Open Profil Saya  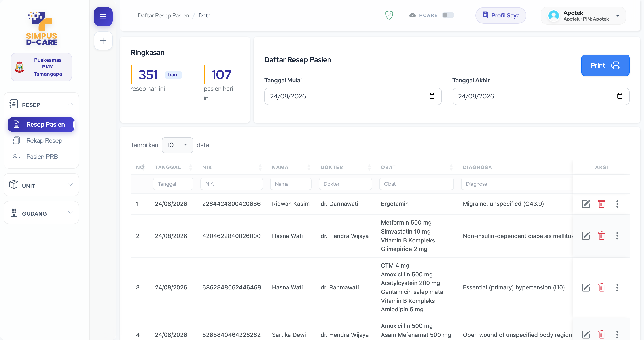[500, 15]
